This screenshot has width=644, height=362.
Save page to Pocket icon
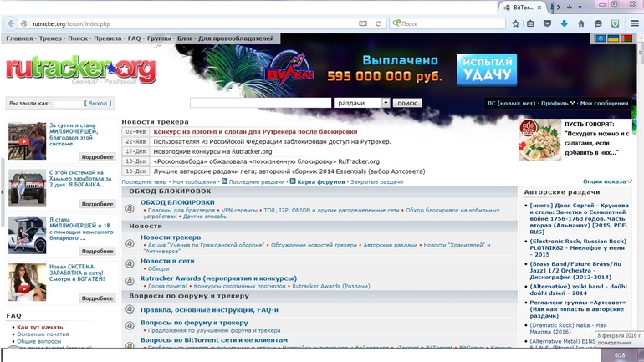547,23
